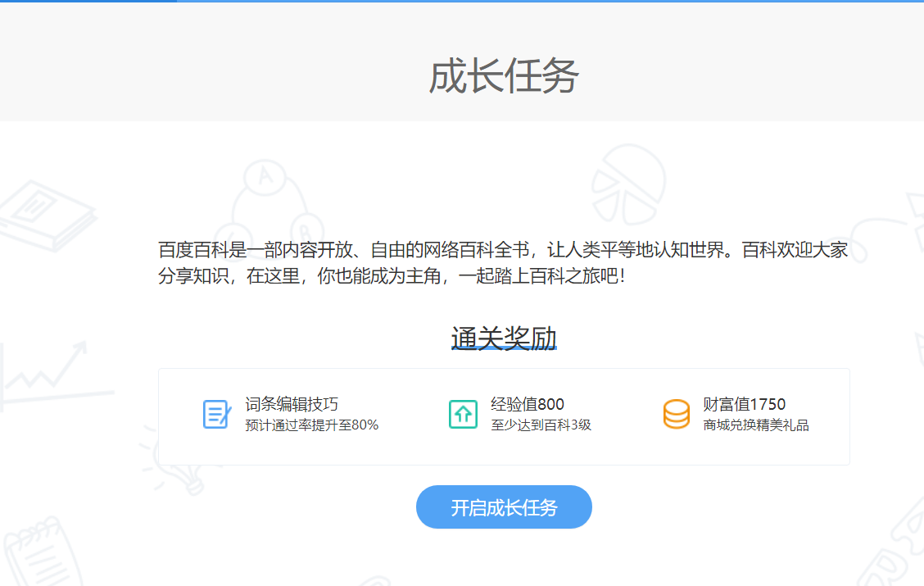Select the blue 词条编辑技巧 document-edit icon

215,414
